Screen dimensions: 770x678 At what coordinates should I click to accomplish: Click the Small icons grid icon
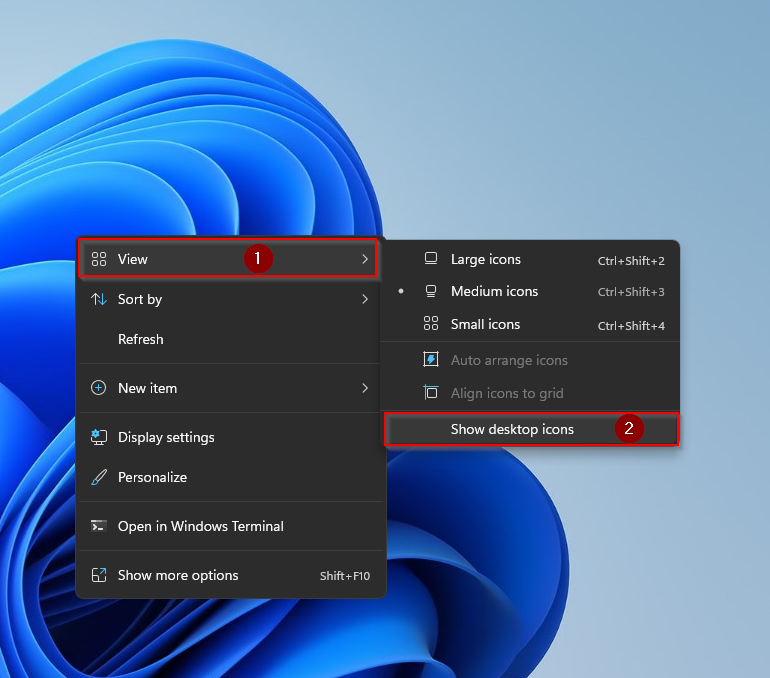coord(431,324)
